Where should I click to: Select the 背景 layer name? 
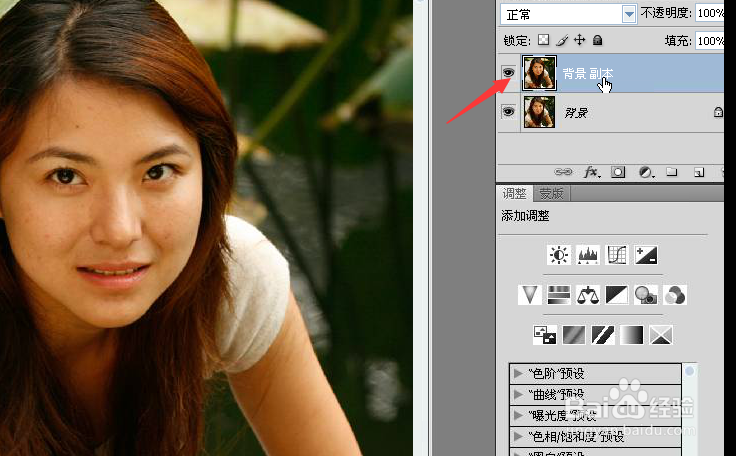[576, 113]
